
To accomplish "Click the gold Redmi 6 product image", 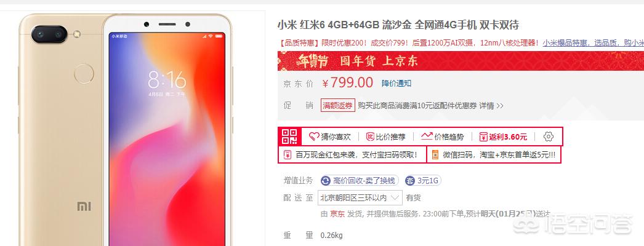I will 126,130.
